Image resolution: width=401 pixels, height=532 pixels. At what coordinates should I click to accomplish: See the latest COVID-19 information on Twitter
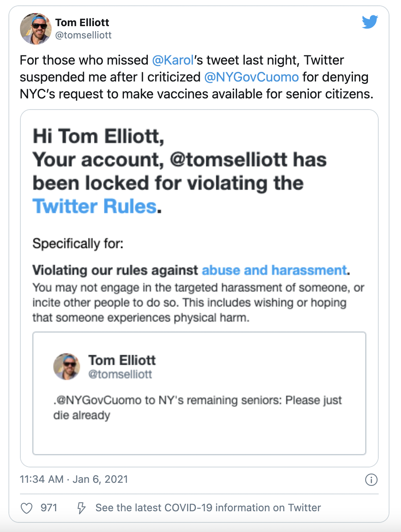[208, 508]
